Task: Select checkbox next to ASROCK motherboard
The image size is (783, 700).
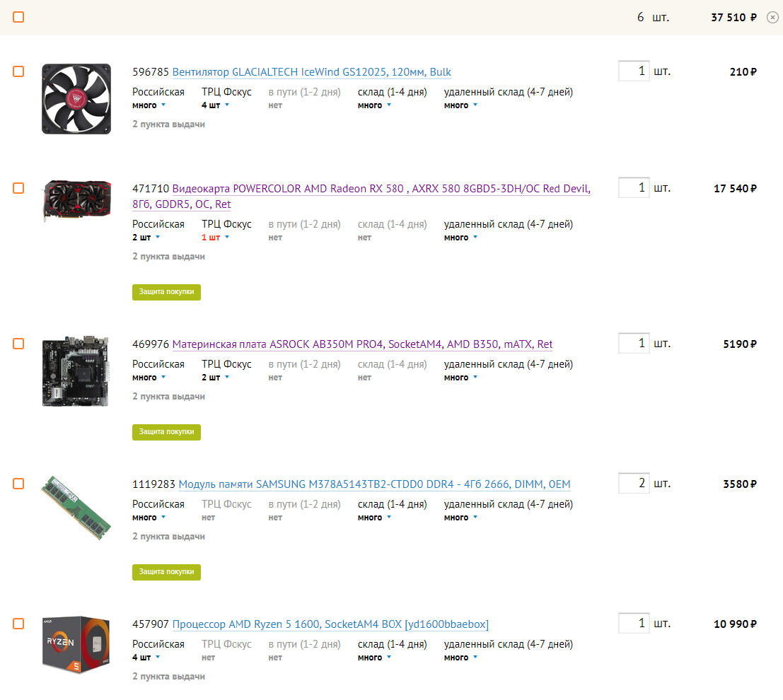Action: point(18,344)
